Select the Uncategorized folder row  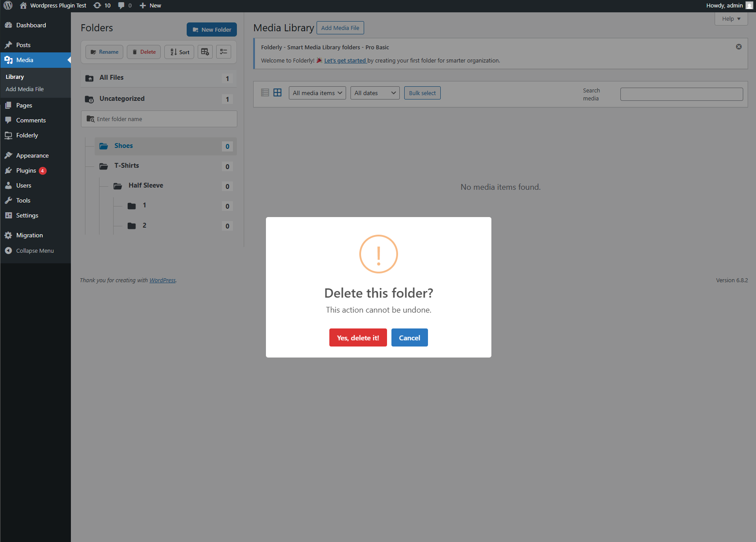coord(159,99)
